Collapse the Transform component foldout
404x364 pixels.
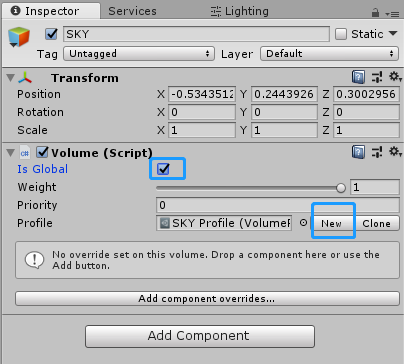click(11, 78)
